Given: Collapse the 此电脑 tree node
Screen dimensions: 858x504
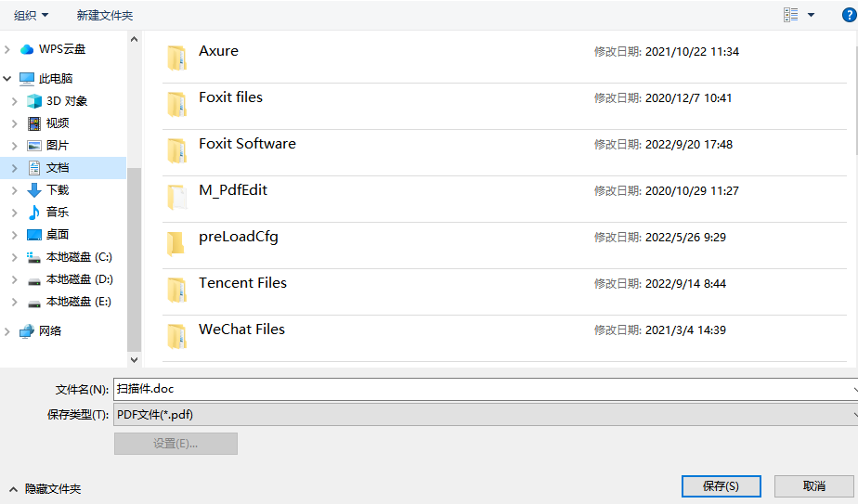Looking at the screenshot, I should (x=7, y=79).
